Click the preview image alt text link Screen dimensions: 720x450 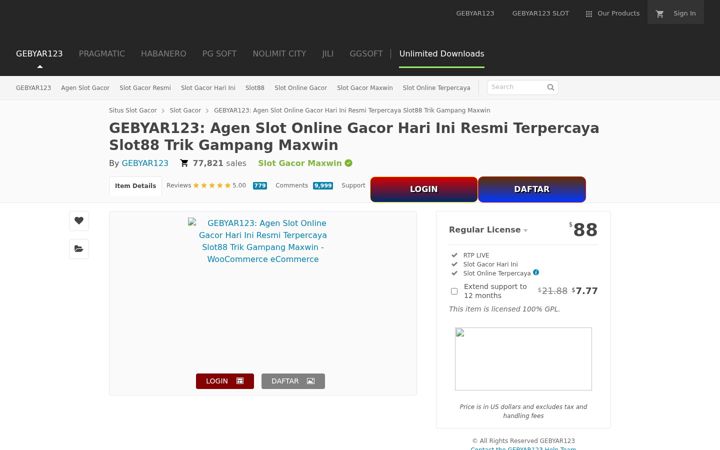tap(263, 241)
